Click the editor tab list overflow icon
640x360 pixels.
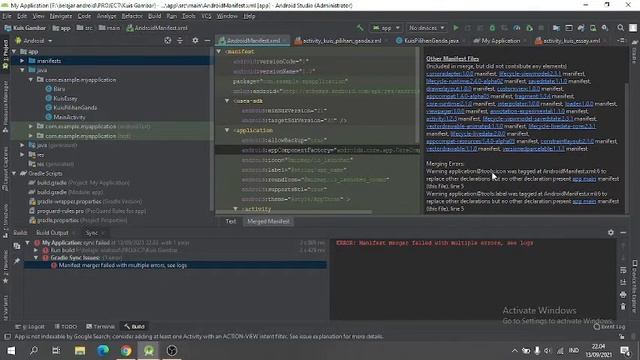coord(622,41)
